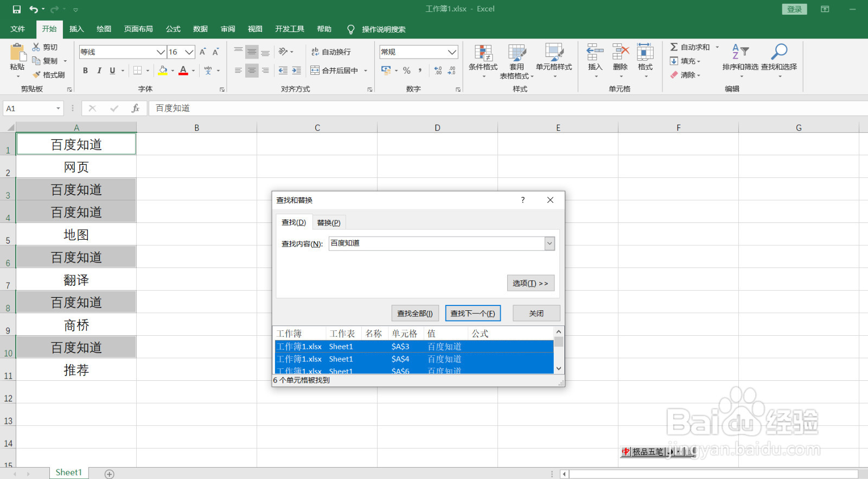This screenshot has height=479, width=868.
Task: Toggle align left
Action: [x=238, y=71]
